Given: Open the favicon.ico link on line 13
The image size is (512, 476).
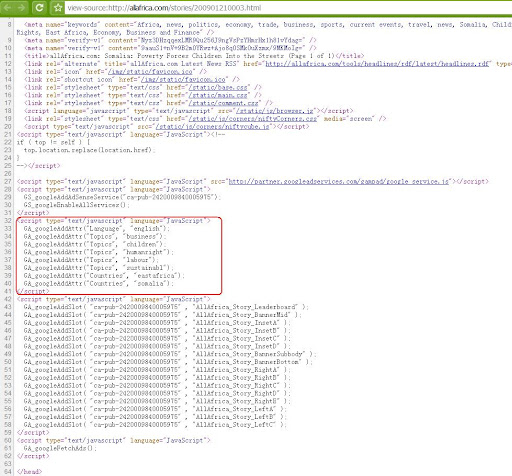Looking at the screenshot, I should (149, 71).
